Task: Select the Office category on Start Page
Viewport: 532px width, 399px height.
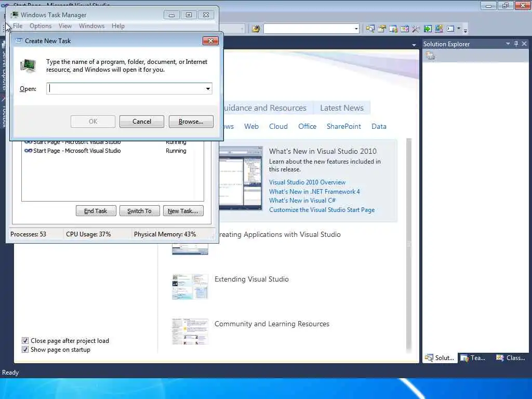Action: [x=308, y=126]
